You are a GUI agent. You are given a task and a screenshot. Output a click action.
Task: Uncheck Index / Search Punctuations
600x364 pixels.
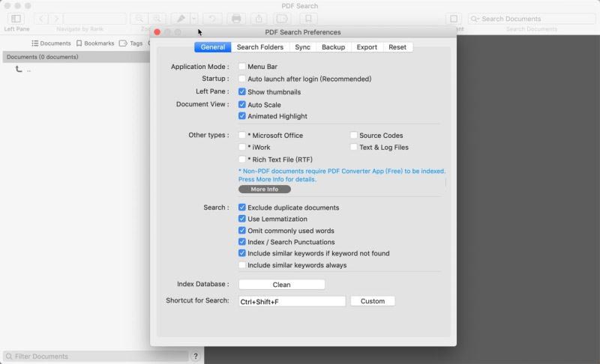pos(241,242)
